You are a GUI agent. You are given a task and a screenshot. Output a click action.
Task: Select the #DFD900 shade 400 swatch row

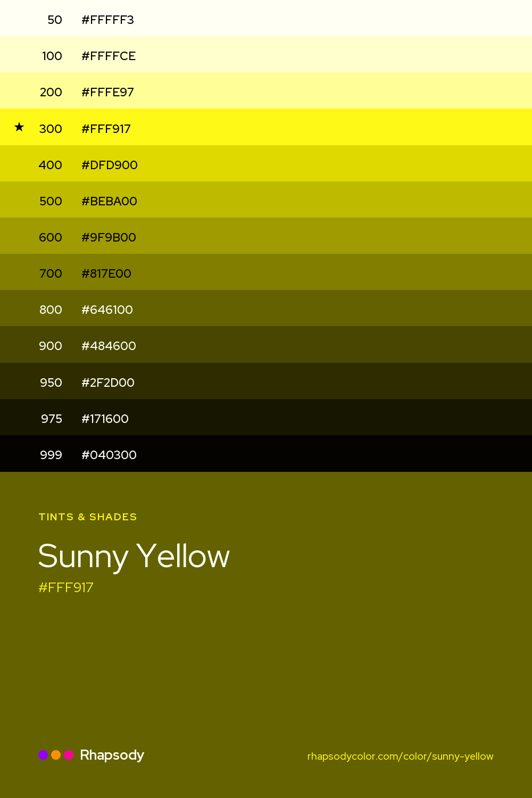(266, 163)
